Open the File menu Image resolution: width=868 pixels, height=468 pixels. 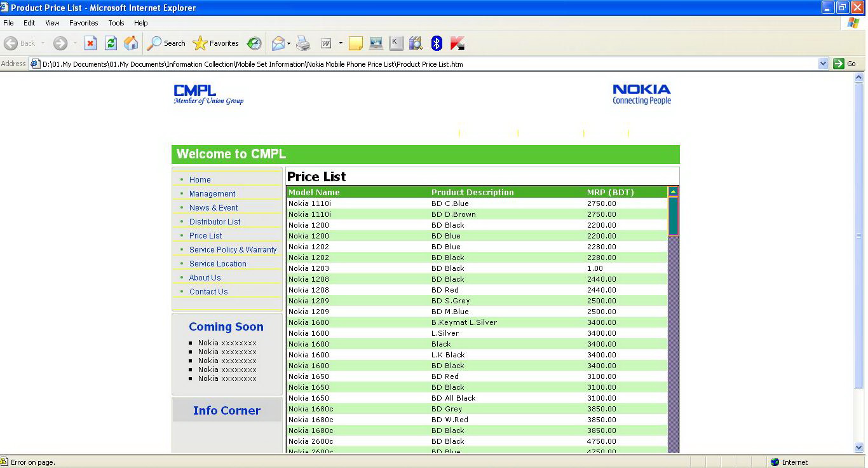click(8, 22)
